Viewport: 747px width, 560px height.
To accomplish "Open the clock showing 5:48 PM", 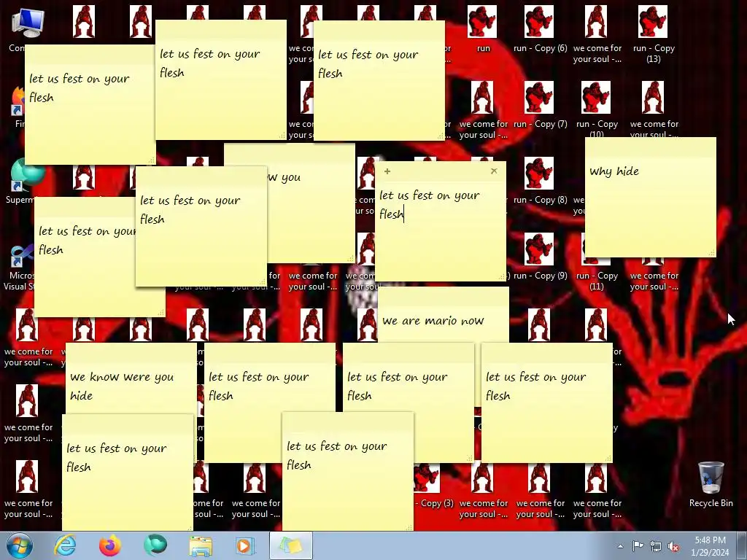I will point(710,545).
